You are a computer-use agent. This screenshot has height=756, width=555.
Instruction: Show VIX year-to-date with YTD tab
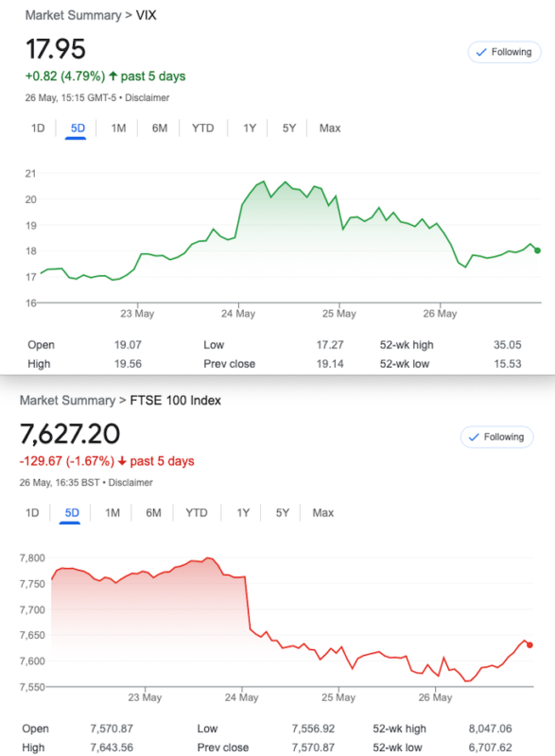[x=202, y=129]
